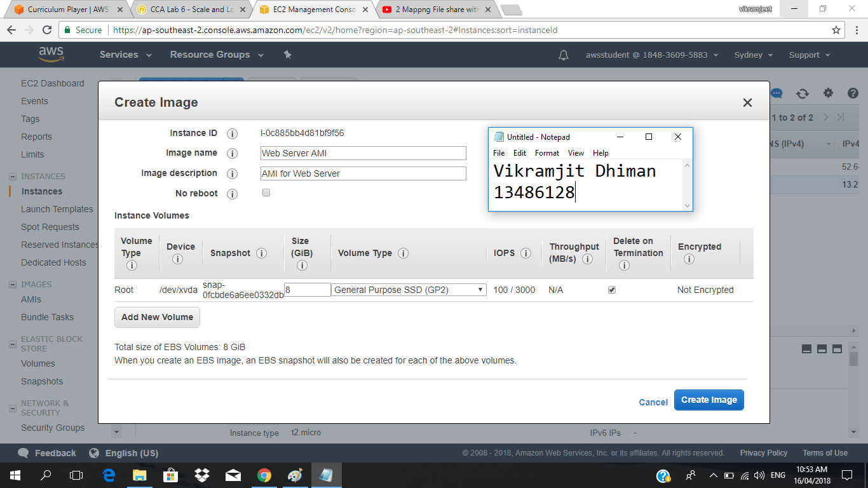Click the Cancel link
The height and width of the screenshot is (488, 868).
click(x=653, y=402)
